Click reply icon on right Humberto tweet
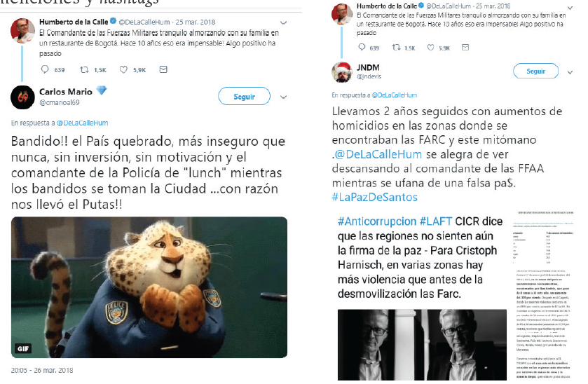Screen dimensions: 588x384 pos(362,47)
